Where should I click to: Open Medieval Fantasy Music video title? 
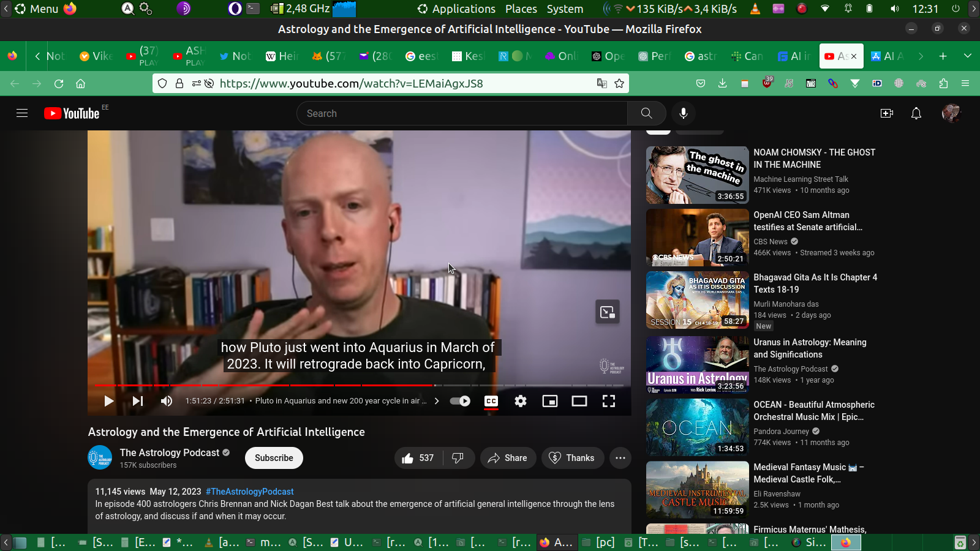tap(809, 473)
